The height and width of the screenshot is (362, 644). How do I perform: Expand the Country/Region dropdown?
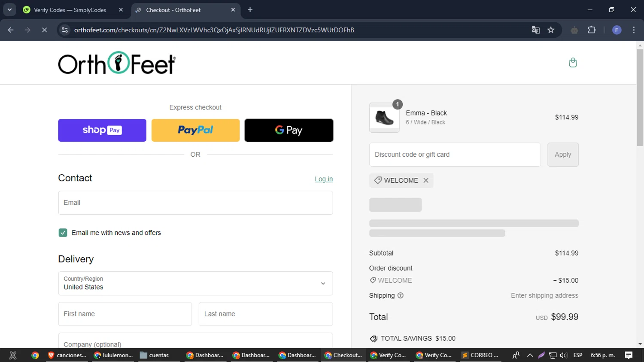pos(195,283)
